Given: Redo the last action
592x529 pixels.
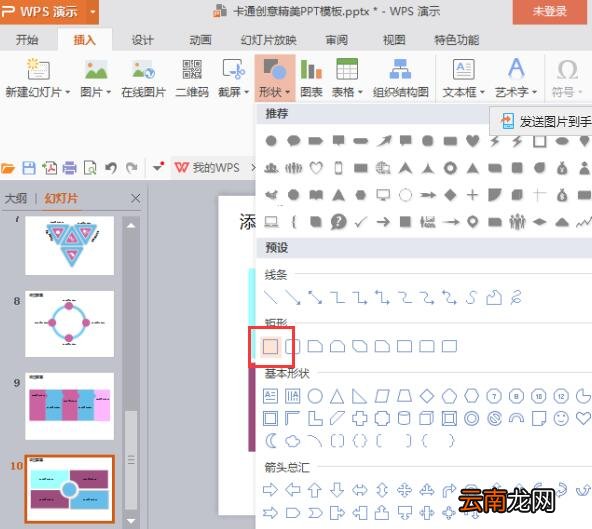Looking at the screenshot, I should coord(131,167).
